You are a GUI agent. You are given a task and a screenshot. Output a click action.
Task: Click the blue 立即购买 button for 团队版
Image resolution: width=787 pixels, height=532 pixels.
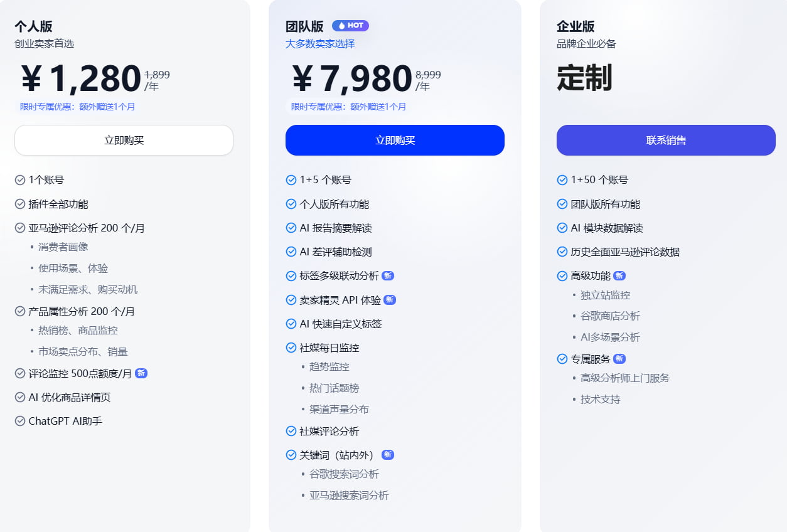[395, 140]
